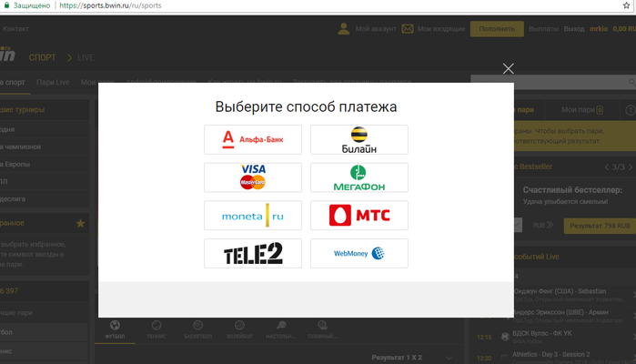Go to previous Bestseller slide
Viewport: 636px width, 364px height.
click(607, 167)
